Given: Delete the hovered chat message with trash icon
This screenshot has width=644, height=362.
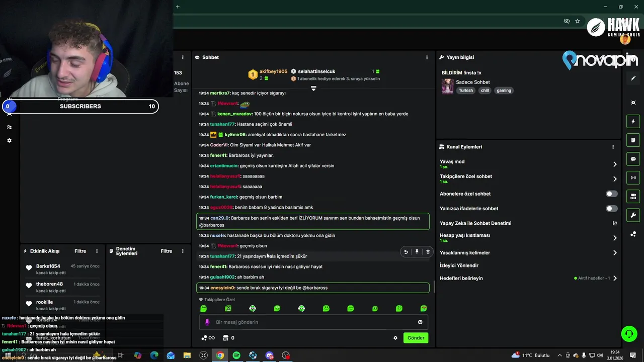Looking at the screenshot, I should pyautogui.click(x=428, y=252).
